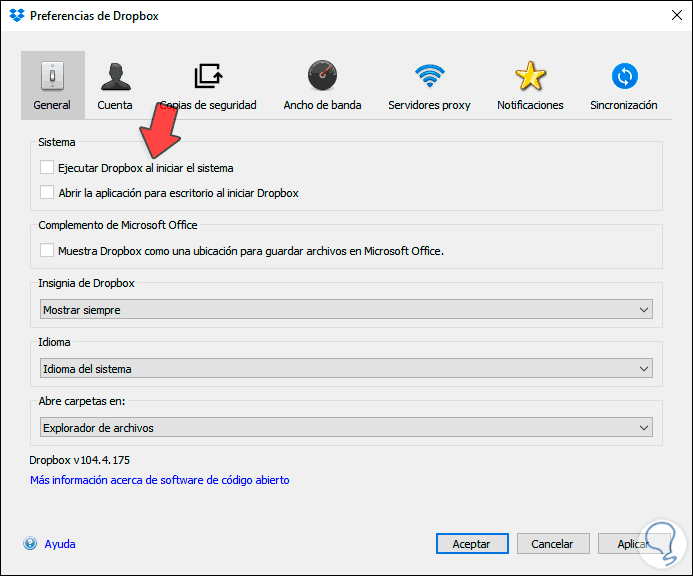Go to the Servidores proxy tab label
This screenshot has width=693, height=576.
tap(429, 105)
